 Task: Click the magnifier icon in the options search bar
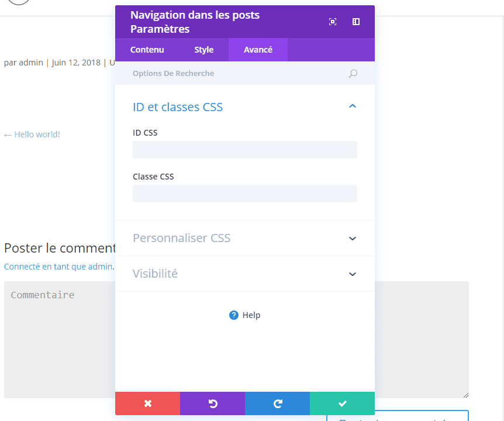tap(353, 74)
